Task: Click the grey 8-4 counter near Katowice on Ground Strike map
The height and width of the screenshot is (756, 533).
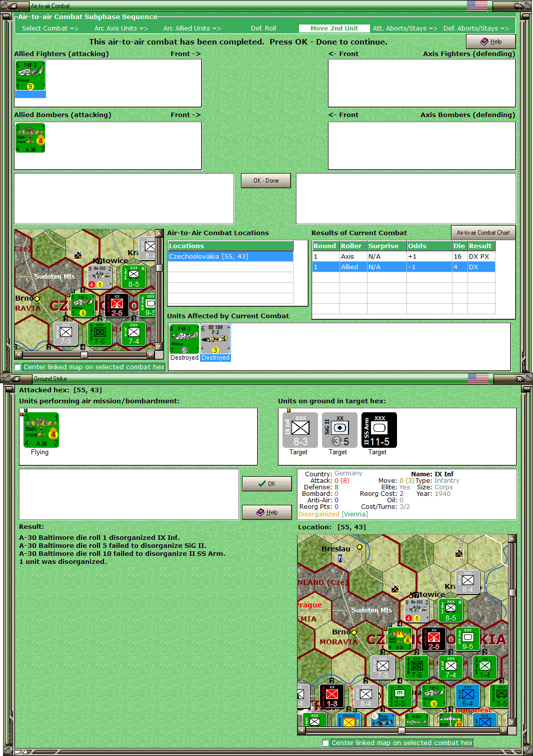Action: tap(467, 582)
